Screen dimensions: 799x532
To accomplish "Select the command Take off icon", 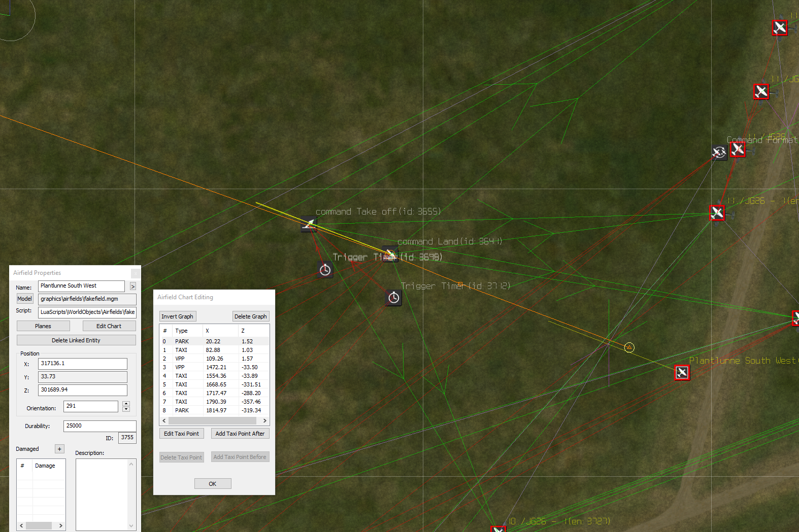I will [x=309, y=224].
